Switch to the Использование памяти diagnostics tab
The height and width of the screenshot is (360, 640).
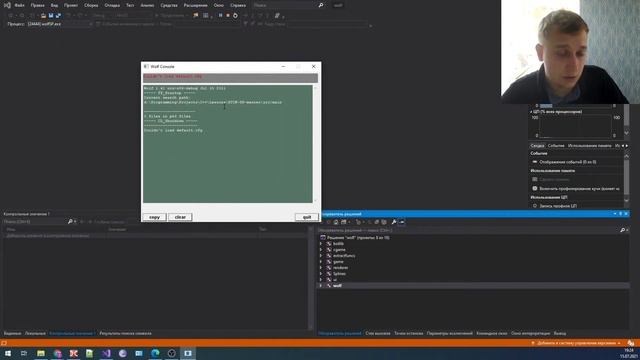589,146
